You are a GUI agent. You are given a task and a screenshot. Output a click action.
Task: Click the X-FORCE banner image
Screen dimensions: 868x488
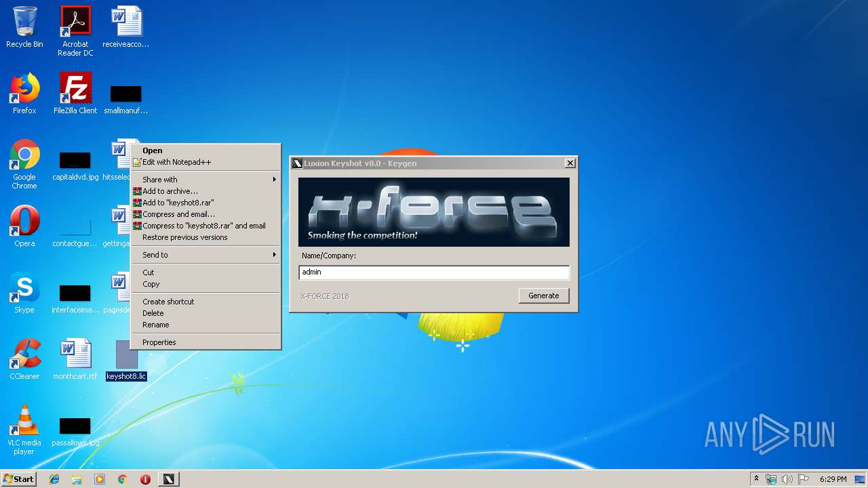pyautogui.click(x=434, y=212)
